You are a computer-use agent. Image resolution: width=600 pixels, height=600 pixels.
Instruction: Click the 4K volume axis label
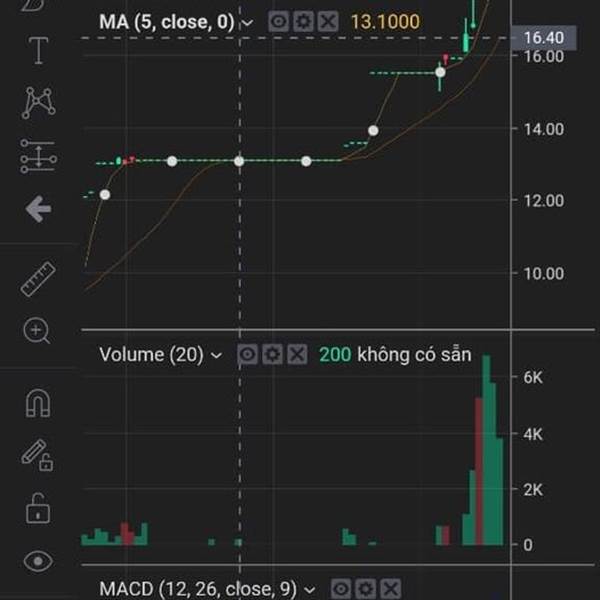point(533,435)
